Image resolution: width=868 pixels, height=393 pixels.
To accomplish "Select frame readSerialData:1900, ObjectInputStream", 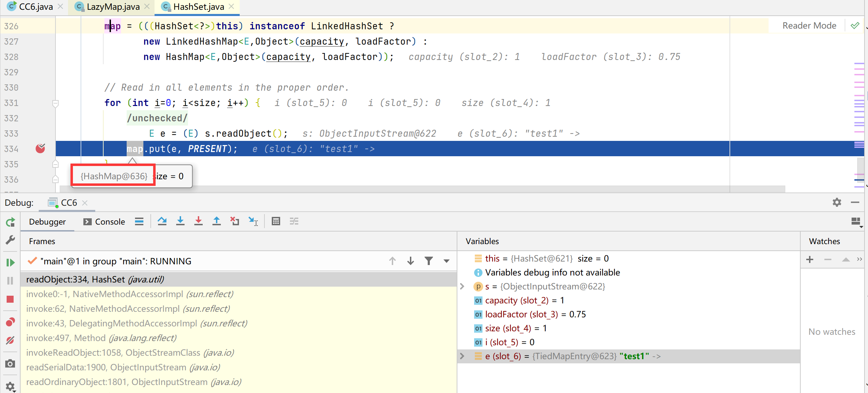I will [x=239, y=367].
